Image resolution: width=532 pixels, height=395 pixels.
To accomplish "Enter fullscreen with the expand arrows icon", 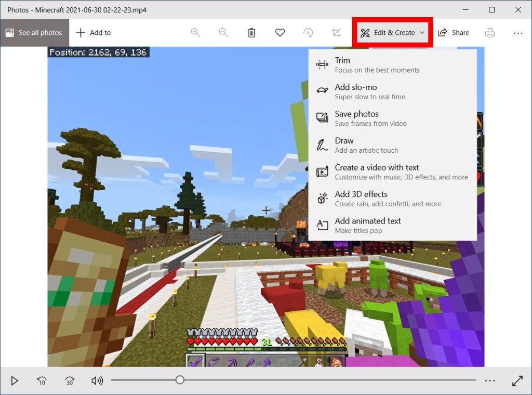I will pyautogui.click(x=517, y=381).
